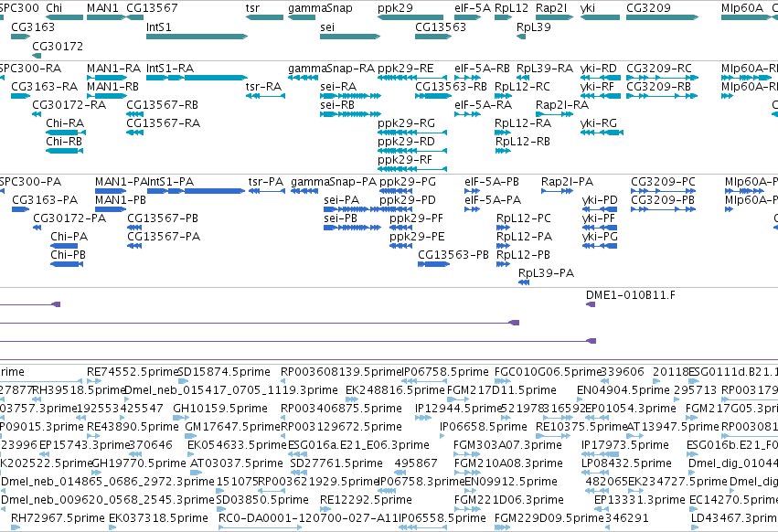
Task: Click the gammaSnap-RA transcript label
Action: (x=331, y=68)
